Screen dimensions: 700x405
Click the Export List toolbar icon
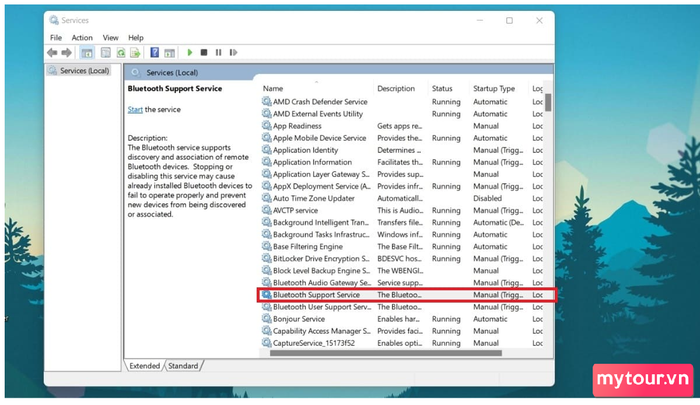tap(135, 53)
